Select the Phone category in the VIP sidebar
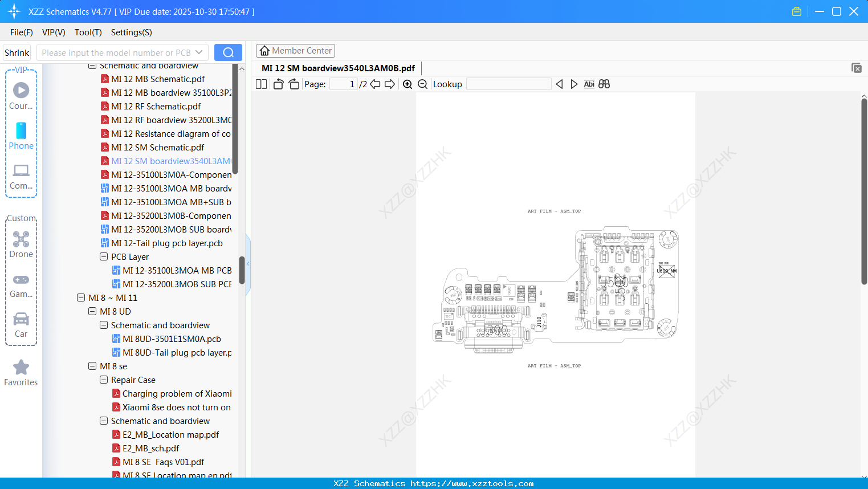 (21, 136)
